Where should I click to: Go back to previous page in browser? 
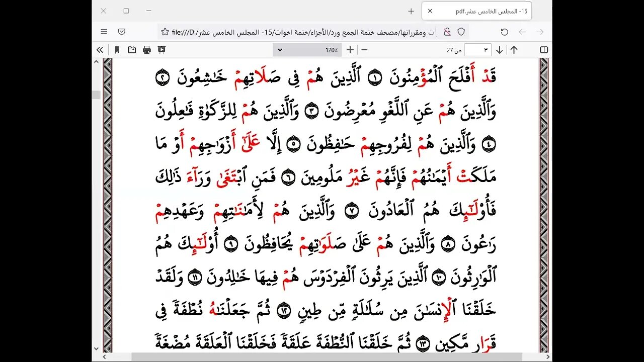(522, 32)
